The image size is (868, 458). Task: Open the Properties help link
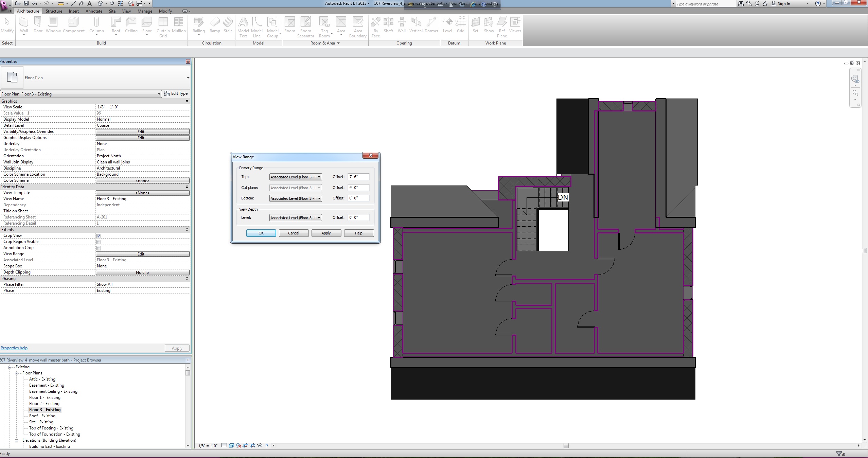point(14,348)
